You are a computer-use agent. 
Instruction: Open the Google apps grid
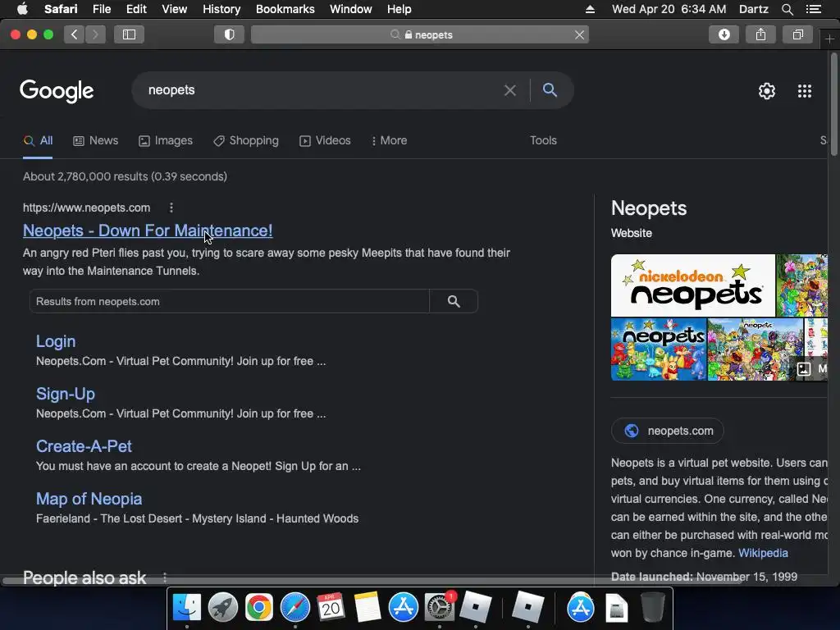point(805,91)
